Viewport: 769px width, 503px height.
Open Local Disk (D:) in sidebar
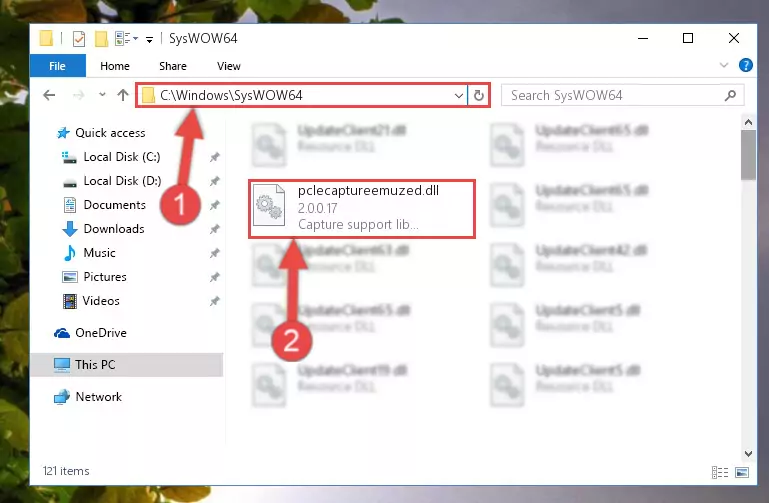point(112,181)
